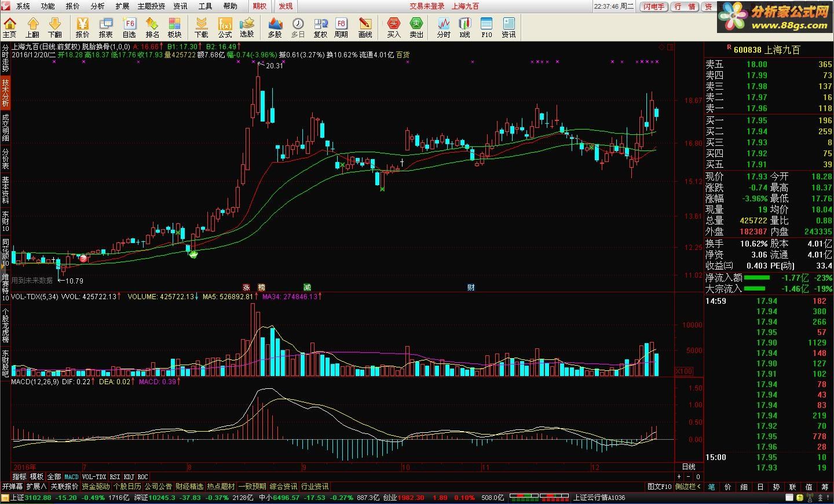The height and width of the screenshot is (504, 834).
Task: Open the 工具 menu
Action: click(206, 6)
